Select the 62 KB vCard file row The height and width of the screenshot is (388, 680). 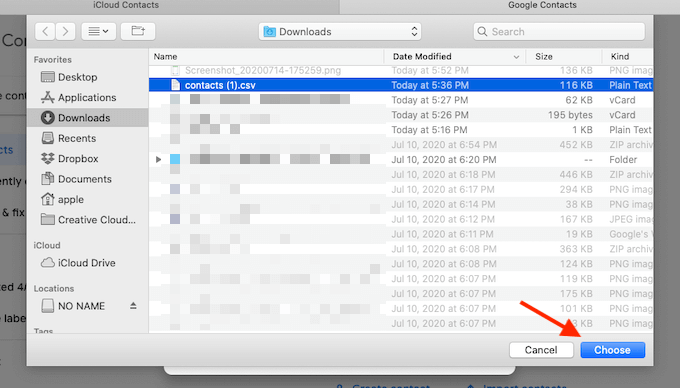(x=401, y=100)
